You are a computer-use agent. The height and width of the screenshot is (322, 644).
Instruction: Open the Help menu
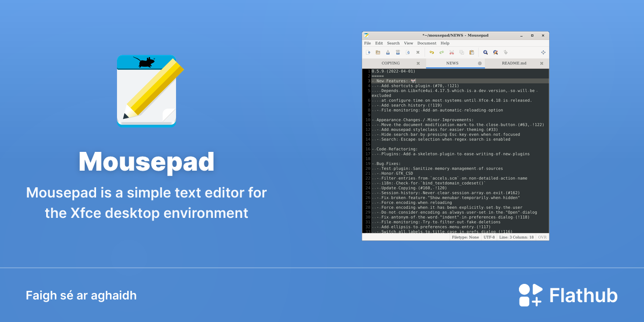pos(445,43)
